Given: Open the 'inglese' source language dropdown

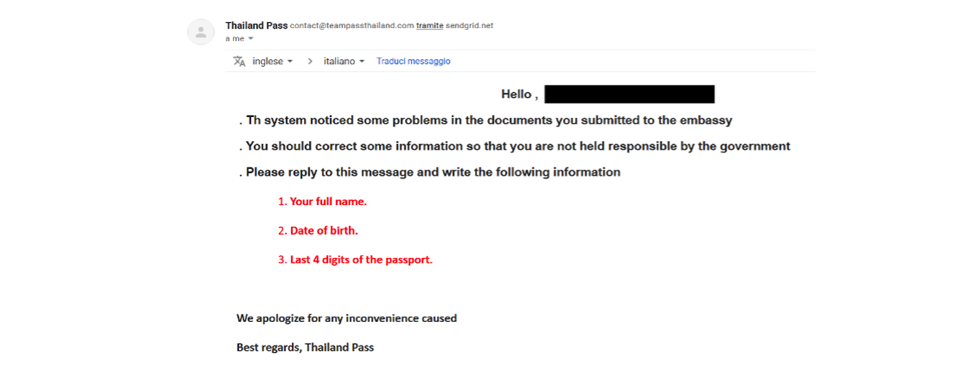Looking at the screenshot, I should pos(273,61).
